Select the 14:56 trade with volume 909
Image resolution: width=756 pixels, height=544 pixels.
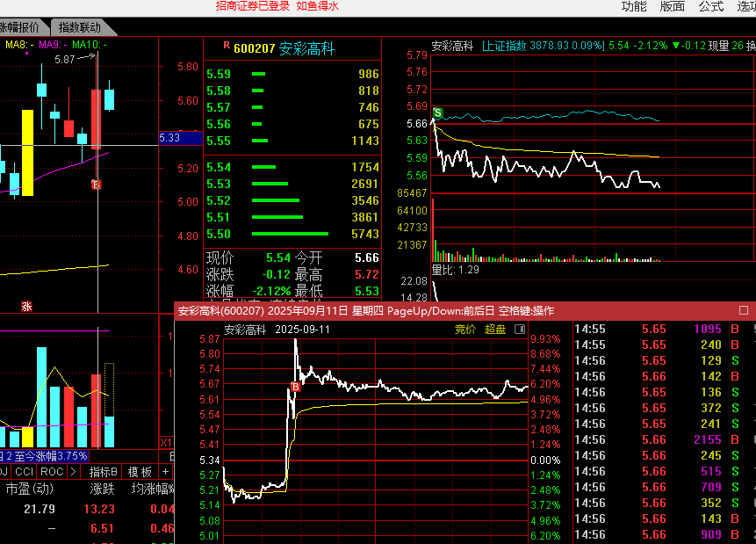pos(659,535)
